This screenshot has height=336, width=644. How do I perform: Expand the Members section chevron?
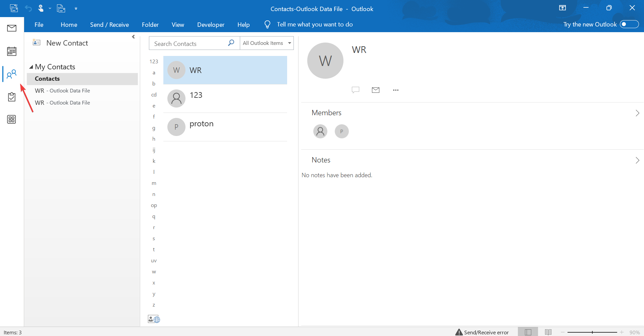(637, 113)
